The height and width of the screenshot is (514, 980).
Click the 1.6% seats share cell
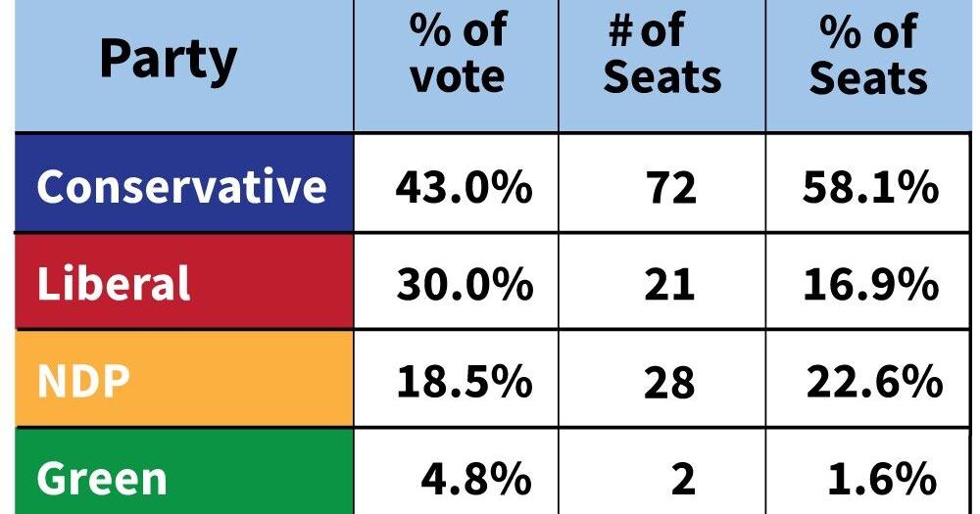pos(868,472)
